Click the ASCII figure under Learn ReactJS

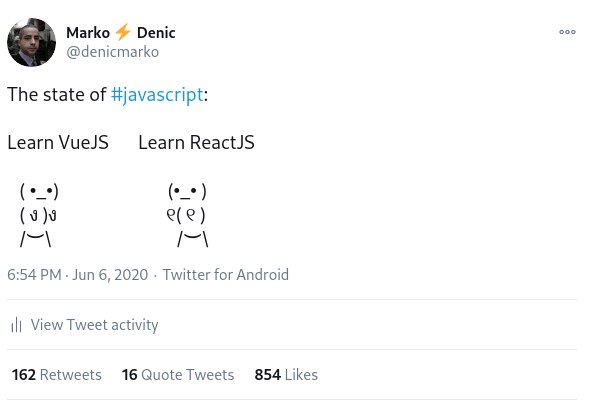(x=187, y=215)
